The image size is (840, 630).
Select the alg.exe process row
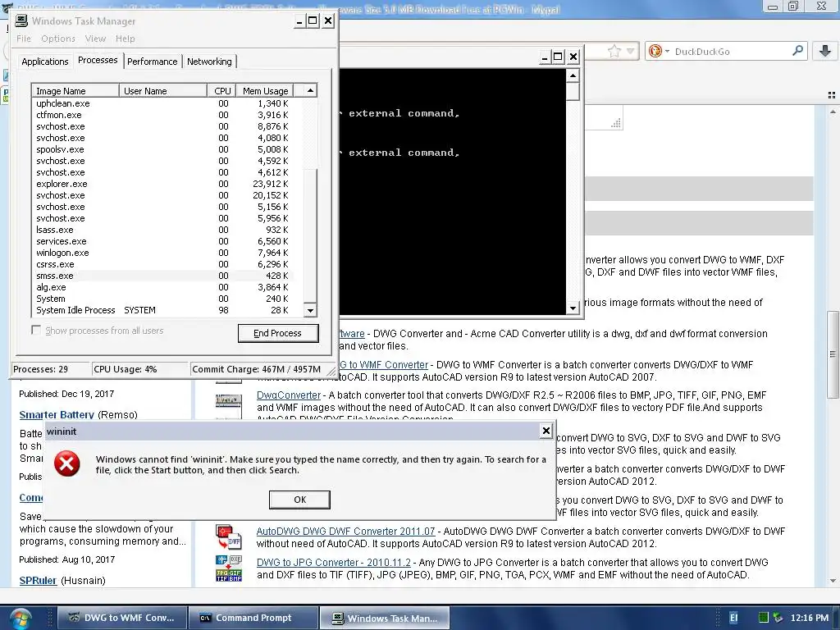coord(163,287)
